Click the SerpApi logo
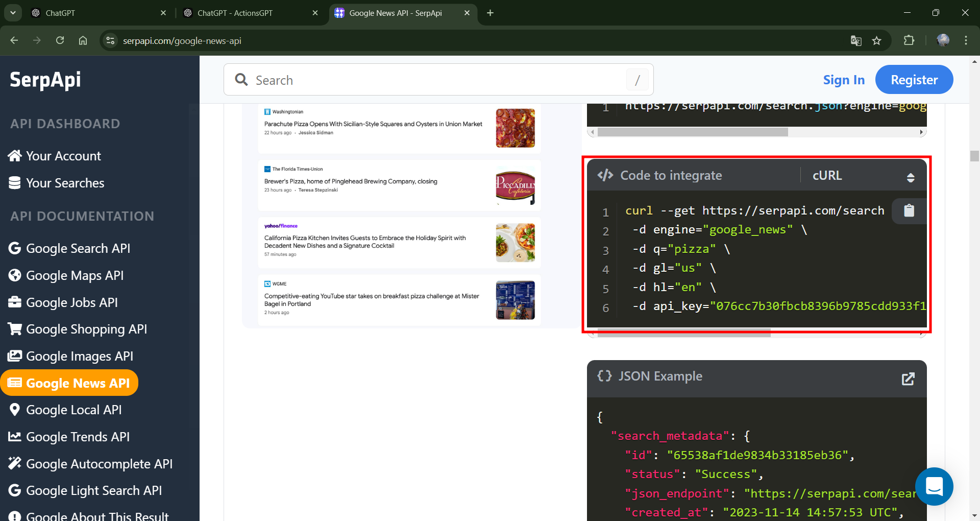The width and height of the screenshot is (980, 521). (x=45, y=80)
